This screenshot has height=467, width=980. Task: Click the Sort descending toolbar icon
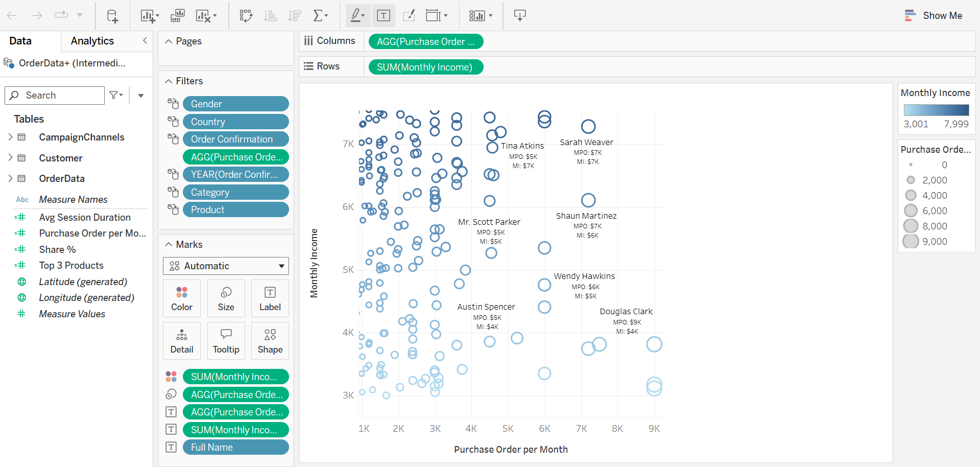pyautogui.click(x=295, y=16)
